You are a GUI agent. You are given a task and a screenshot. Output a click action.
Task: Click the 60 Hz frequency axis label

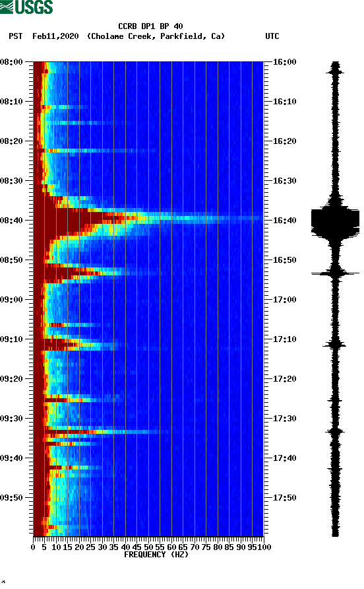pyautogui.click(x=171, y=547)
